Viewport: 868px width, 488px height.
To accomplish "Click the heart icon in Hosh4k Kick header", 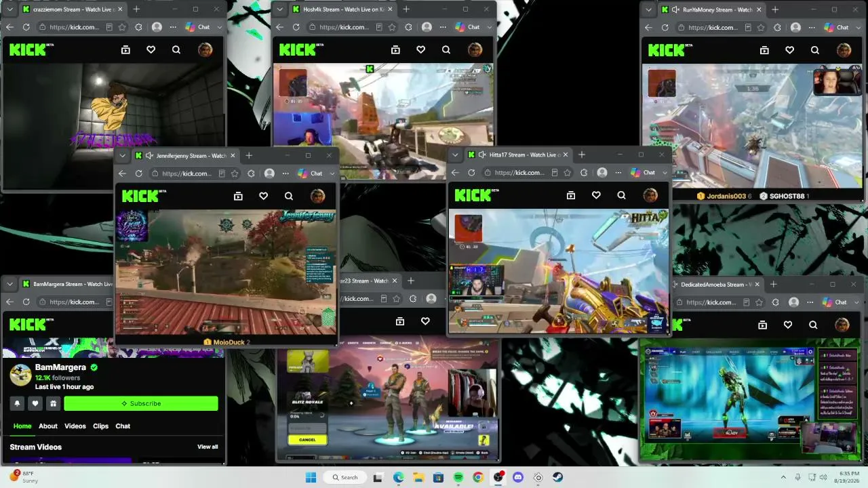I will coord(421,49).
